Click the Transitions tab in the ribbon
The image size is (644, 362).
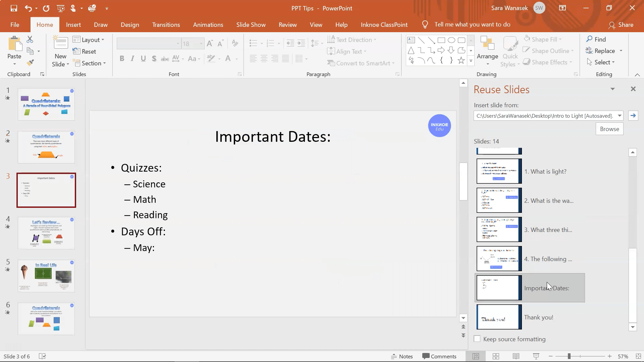(x=166, y=24)
